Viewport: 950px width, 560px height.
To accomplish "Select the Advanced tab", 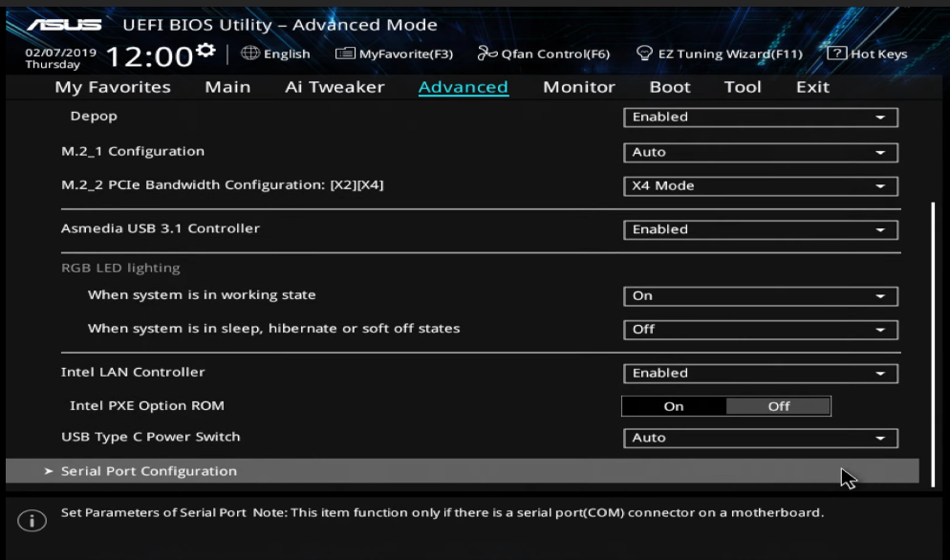I will 463,87.
